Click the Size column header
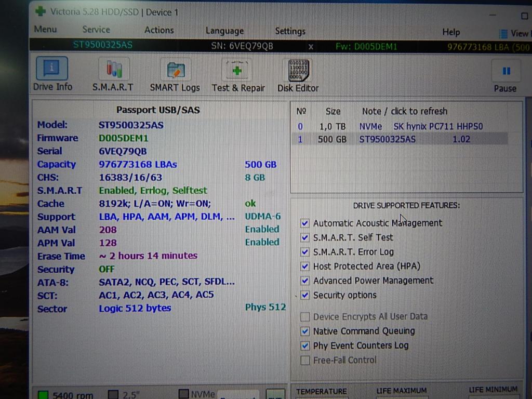The image size is (532, 399). coord(333,111)
